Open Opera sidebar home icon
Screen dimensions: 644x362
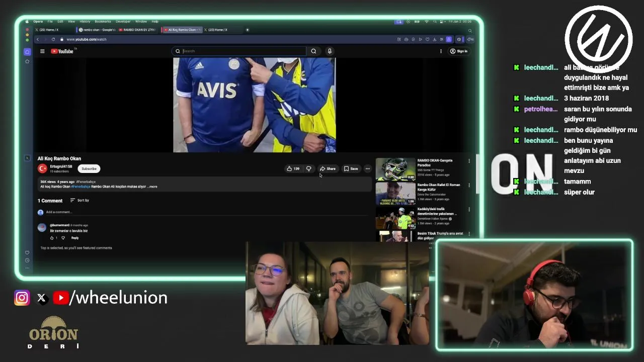(x=27, y=52)
